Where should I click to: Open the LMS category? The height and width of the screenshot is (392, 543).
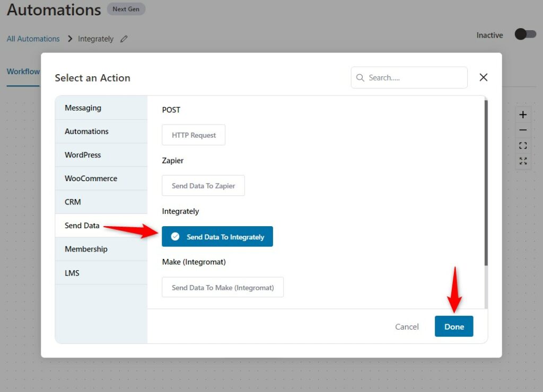(x=101, y=273)
